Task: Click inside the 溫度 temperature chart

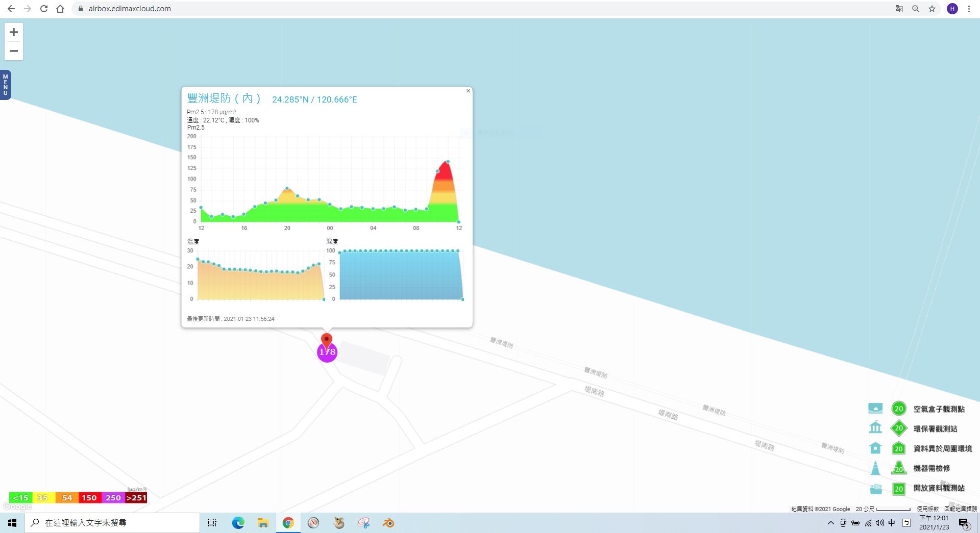Action: [x=260, y=275]
